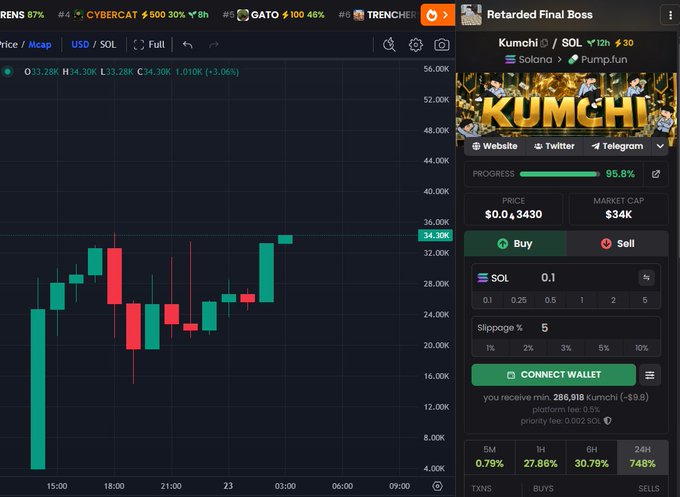Set slippage to 1%
Image resolution: width=680 pixels, height=497 pixels.
point(490,348)
